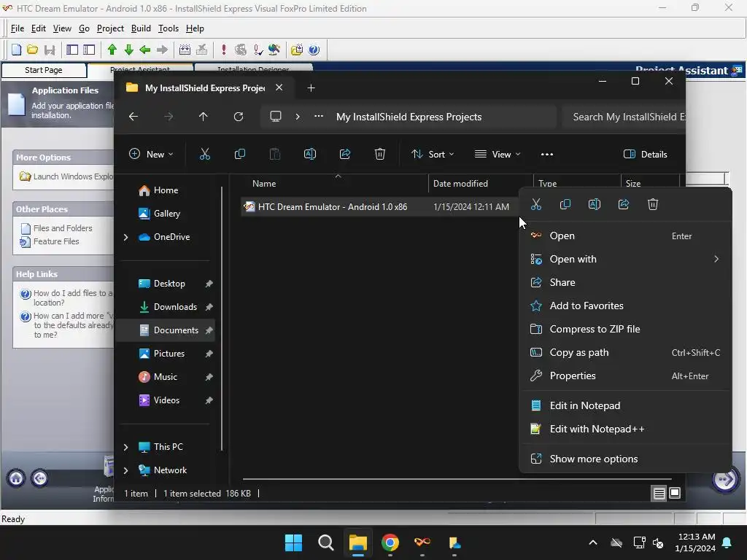Go back using the Explorer back arrow
747x560 pixels.
(x=133, y=117)
